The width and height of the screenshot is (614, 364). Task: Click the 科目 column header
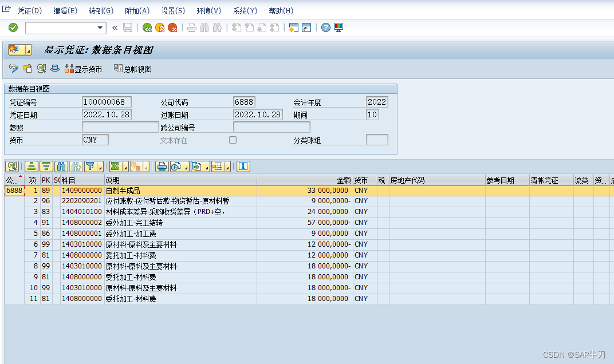tap(82, 180)
